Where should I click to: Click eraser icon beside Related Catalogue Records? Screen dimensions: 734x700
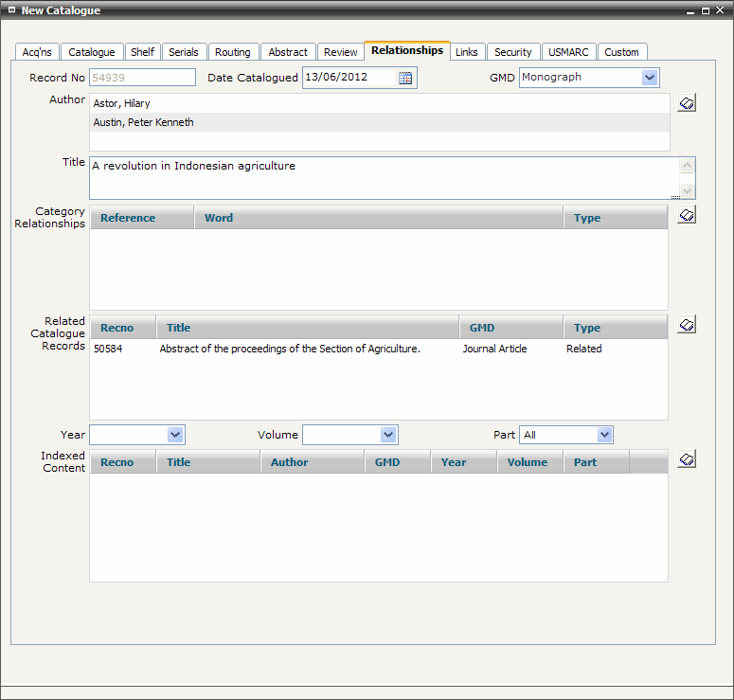tap(687, 326)
